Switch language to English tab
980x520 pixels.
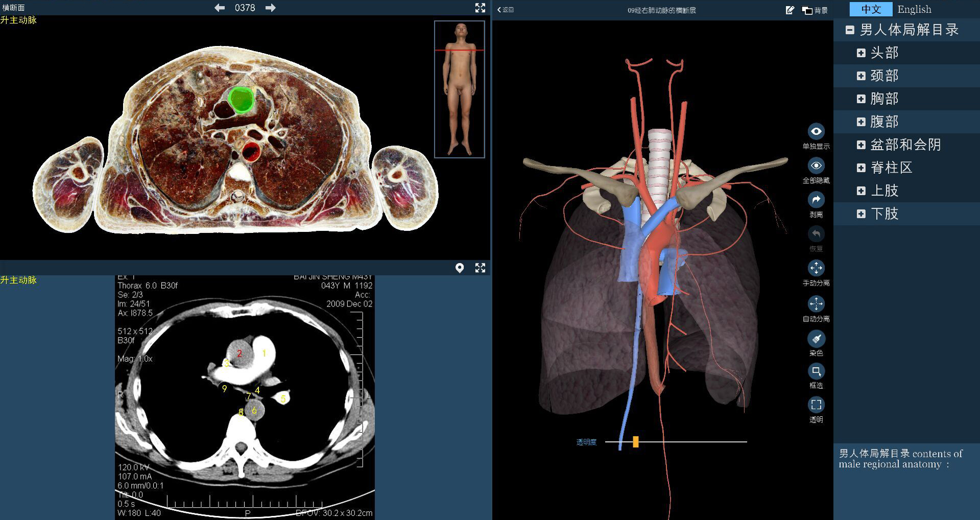(x=914, y=9)
